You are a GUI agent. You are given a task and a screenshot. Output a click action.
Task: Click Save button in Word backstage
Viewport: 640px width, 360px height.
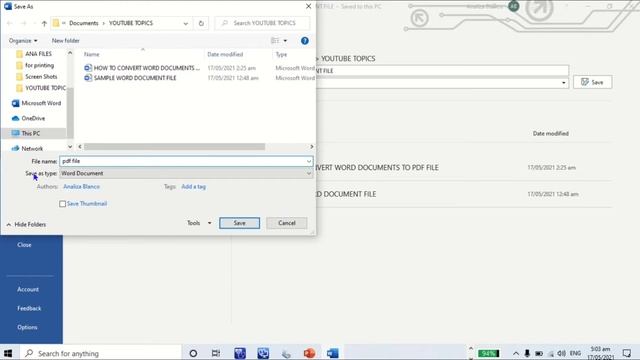[x=593, y=82]
